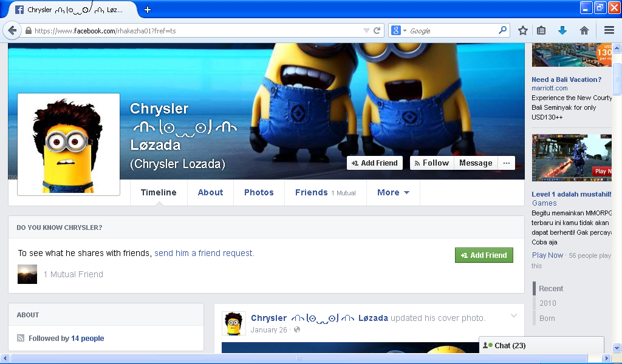
Task: Click the '1 Mutual Friend' text link
Action: click(x=73, y=274)
